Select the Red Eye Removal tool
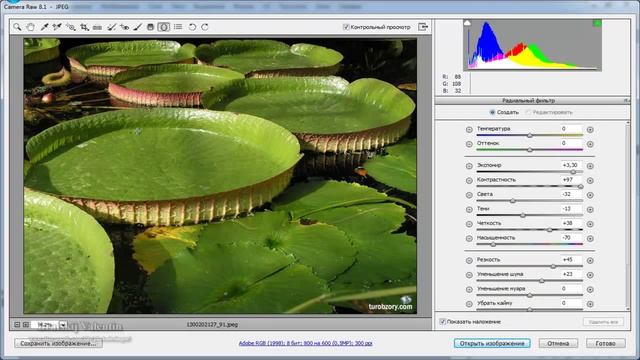The width and height of the screenshot is (640, 360). [x=124, y=27]
